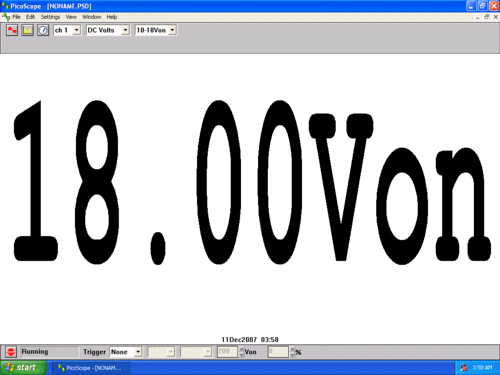Open the Window menu
The width and height of the screenshot is (500, 375).
92,17
